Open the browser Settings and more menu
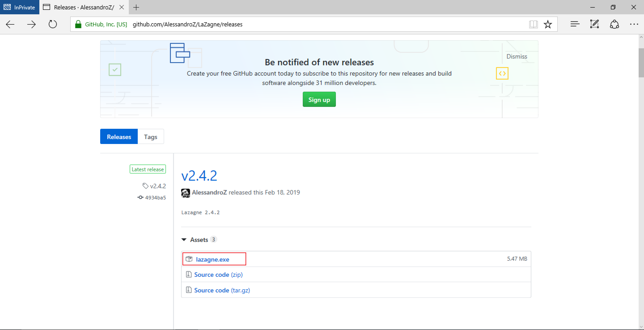644x330 pixels. [x=634, y=24]
